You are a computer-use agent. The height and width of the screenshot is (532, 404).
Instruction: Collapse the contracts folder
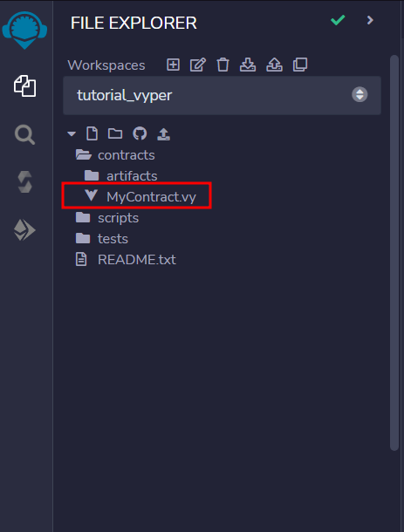coord(115,155)
